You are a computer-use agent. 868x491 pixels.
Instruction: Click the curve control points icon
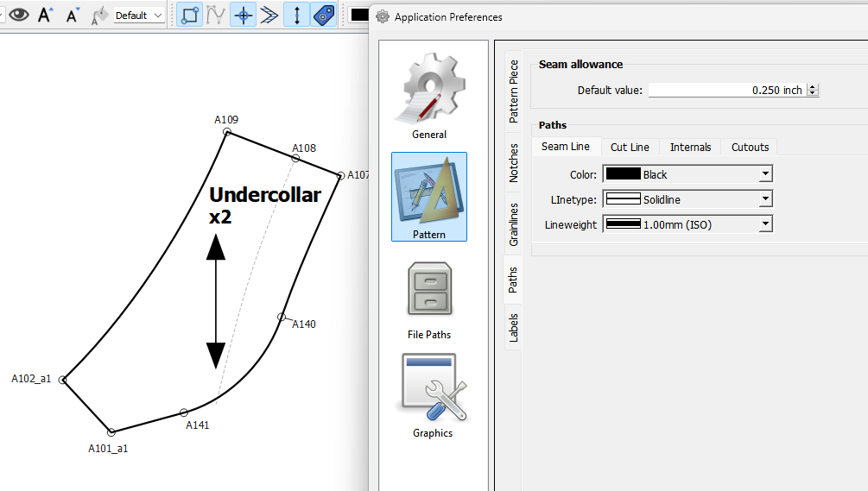pyautogui.click(x=216, y=15)
